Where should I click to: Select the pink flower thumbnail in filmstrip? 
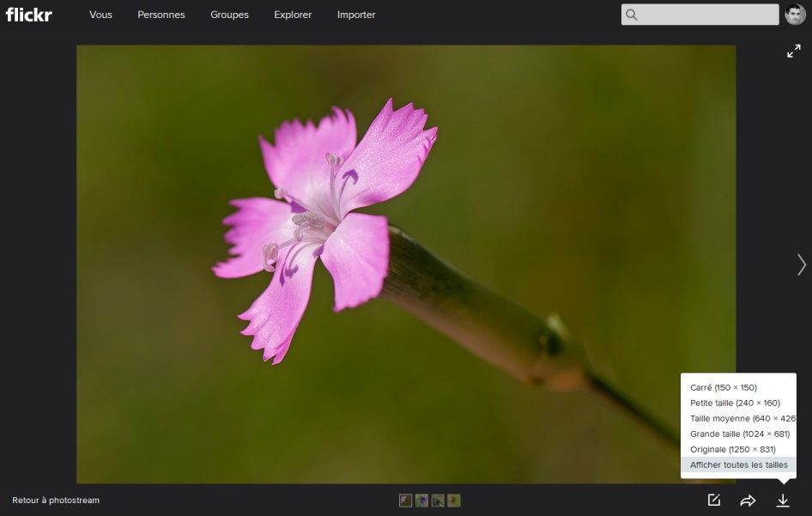[x=405, y=501]
